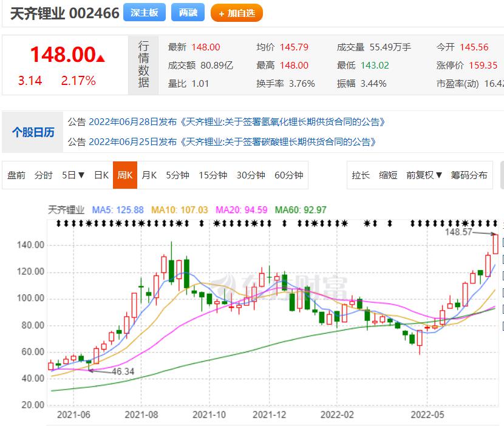Viewport: 504px width, 426px height.
Task: Switch to the 30分钟 chart tab
Action: 251,175
